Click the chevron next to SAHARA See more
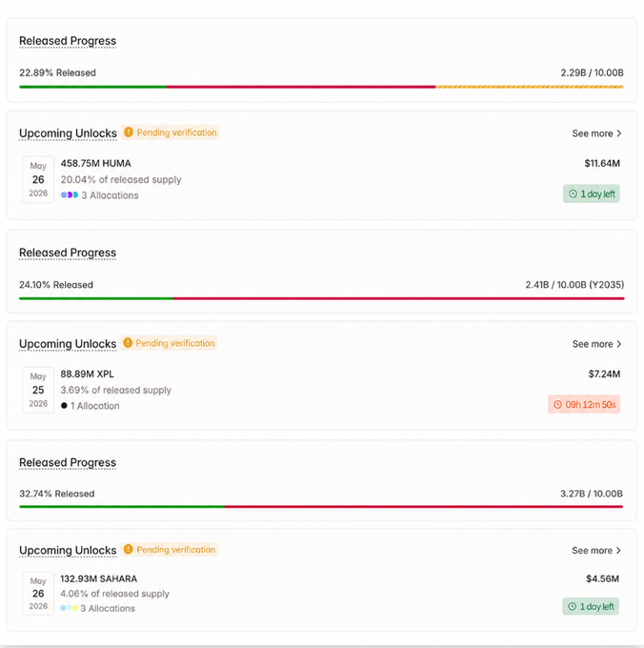644x648 pixels. coord(618,551)
